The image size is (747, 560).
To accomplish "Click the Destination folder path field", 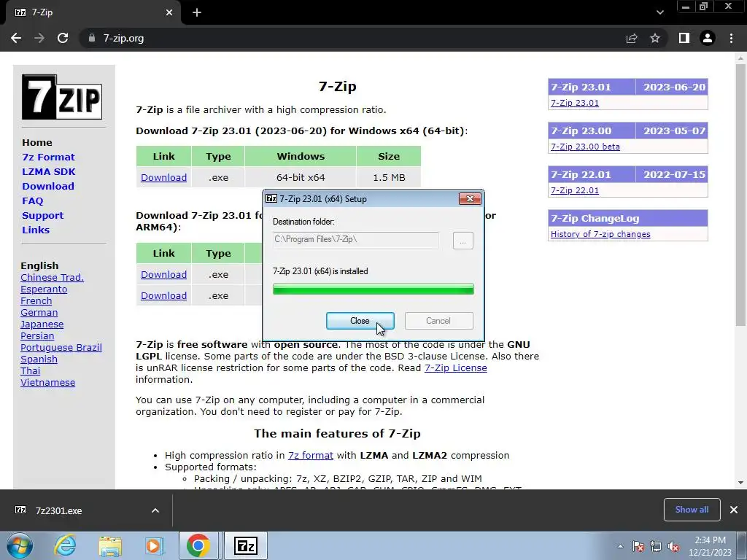I will [x=355, y=239].
